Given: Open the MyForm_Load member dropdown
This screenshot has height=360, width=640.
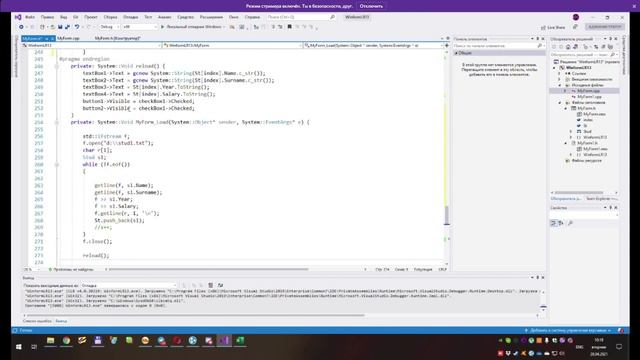Looking at the screenshot, I should click(x=373, y=46).
